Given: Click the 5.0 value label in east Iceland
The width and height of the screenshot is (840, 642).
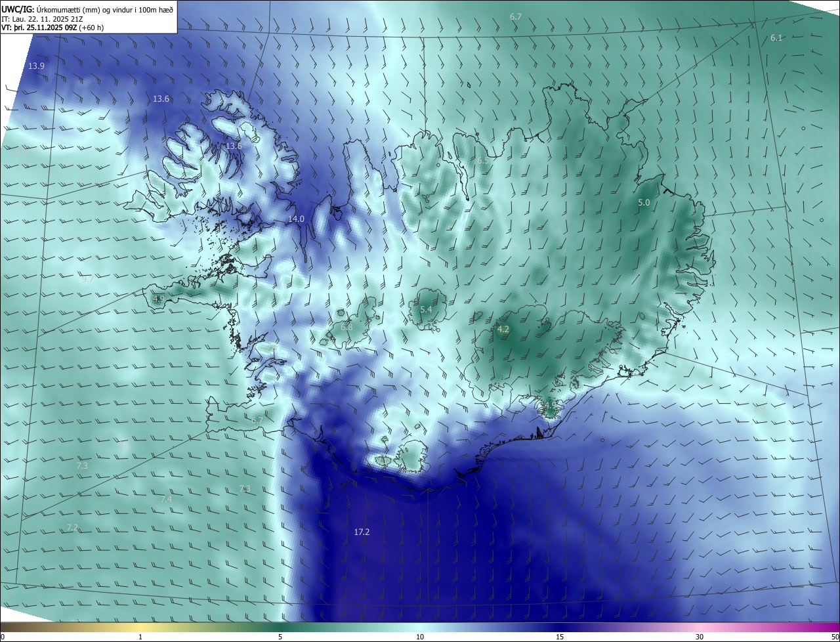Looking at the screenshot, I should [644, 203].
